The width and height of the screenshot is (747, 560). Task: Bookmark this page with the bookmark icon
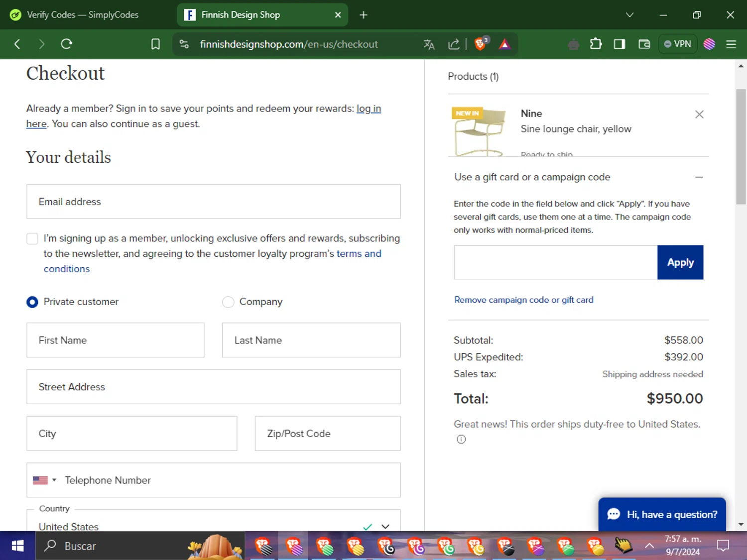pyautogui.click(x=155, y=44)
